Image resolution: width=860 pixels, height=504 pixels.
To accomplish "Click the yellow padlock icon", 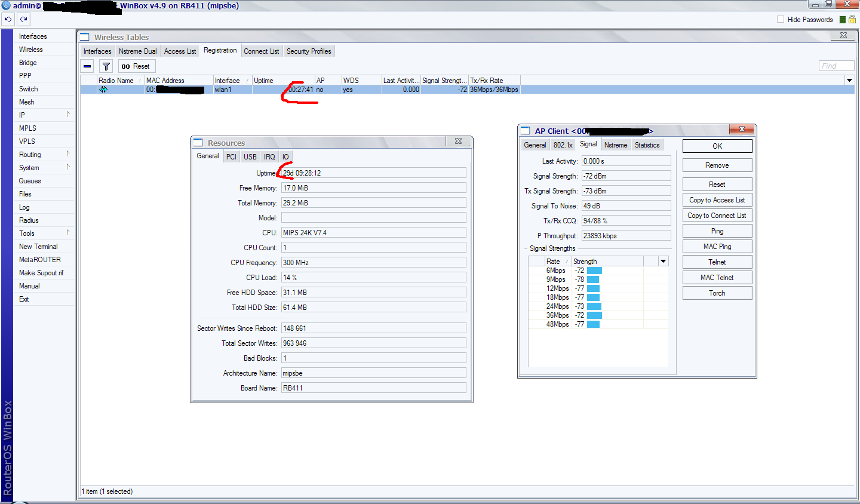I will [852, 19].
